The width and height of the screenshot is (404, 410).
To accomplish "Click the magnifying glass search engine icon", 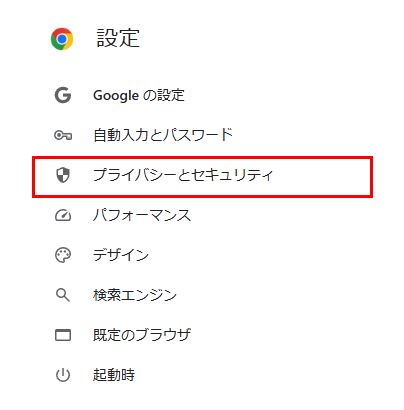I will [x=63, y=295].
